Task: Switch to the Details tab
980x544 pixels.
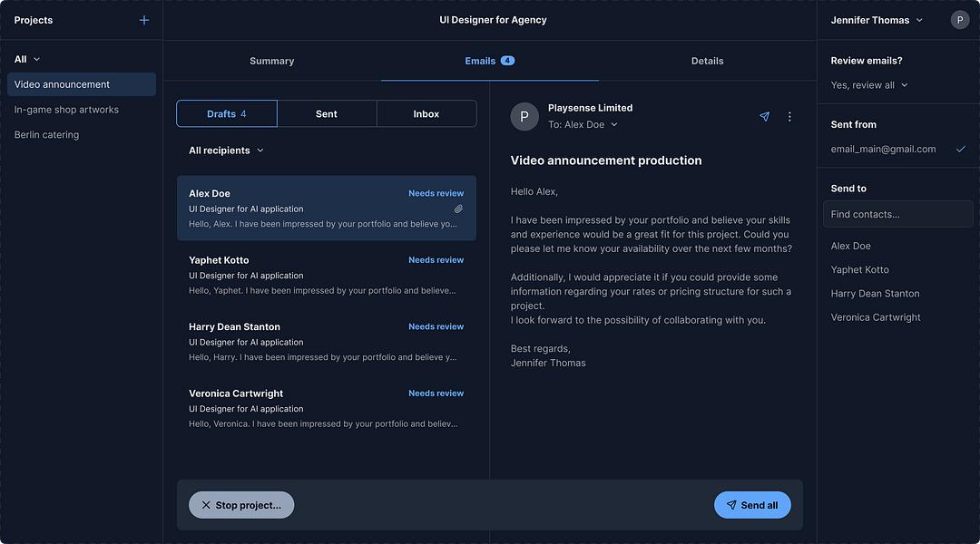Action: point(707,61)
